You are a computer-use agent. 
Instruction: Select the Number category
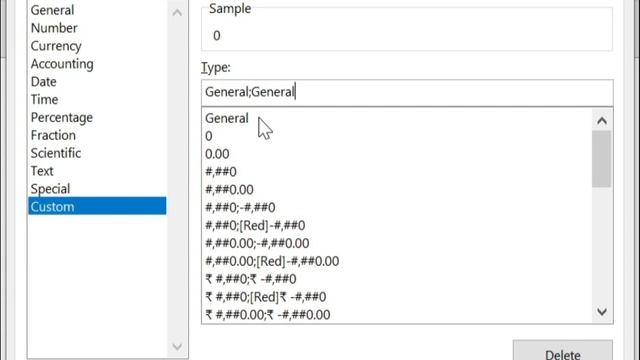(x=97, y=28)
